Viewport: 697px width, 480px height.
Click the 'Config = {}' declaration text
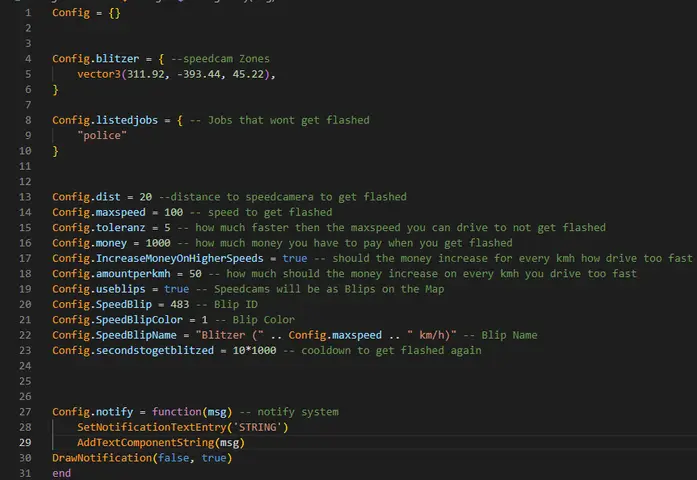click(x=86, y=13)
